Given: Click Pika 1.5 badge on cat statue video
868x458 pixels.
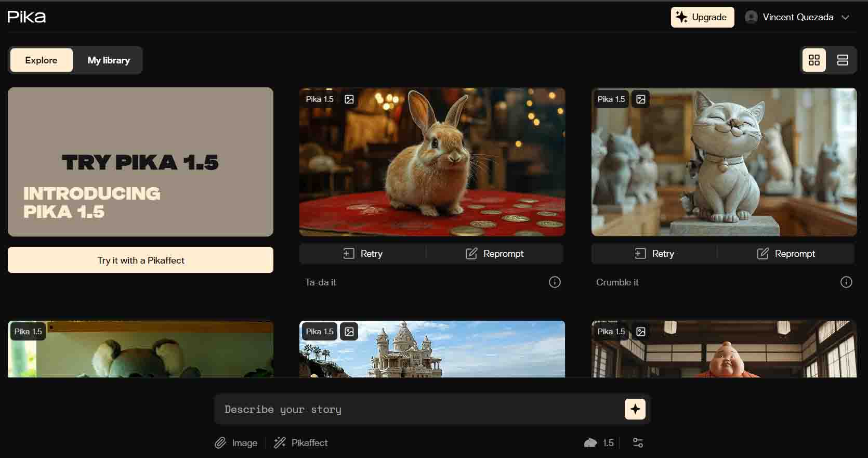Looking at the screenshot, I should [611, 99].
